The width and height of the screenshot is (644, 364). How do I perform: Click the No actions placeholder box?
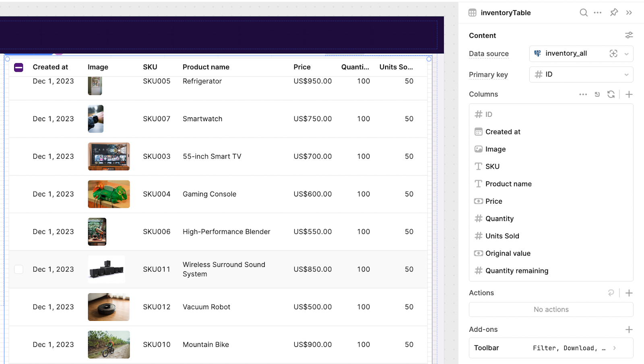click(x=551, y=310)
